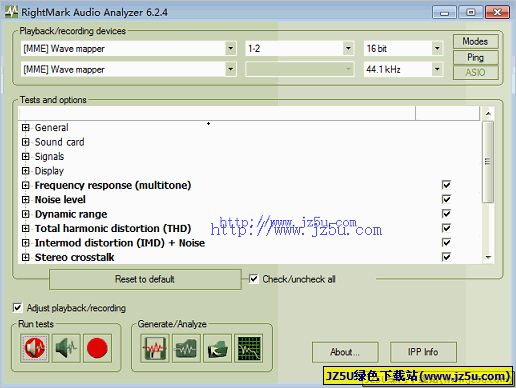This screenshot has width=516, height=388.
Task: Click the Ping button
Action: click(x=475, y=57)
